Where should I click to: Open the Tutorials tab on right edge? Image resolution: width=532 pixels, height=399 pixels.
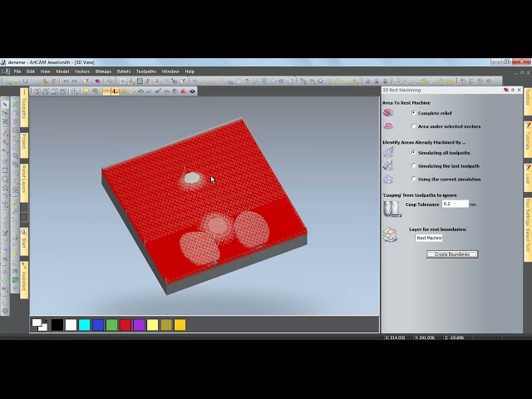528,139
